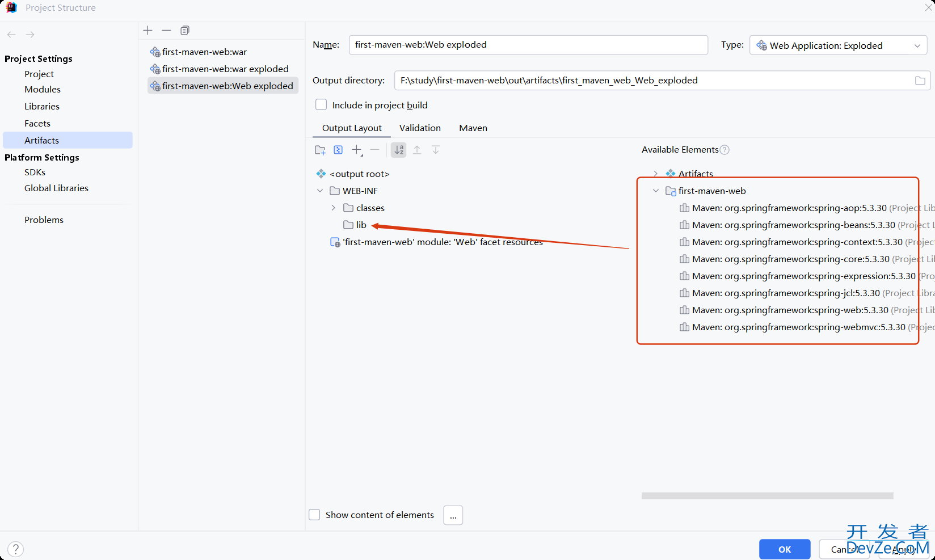
Task: Navigate forward with the right arrow
Action: pyautogui.click(x=30, y=35)
